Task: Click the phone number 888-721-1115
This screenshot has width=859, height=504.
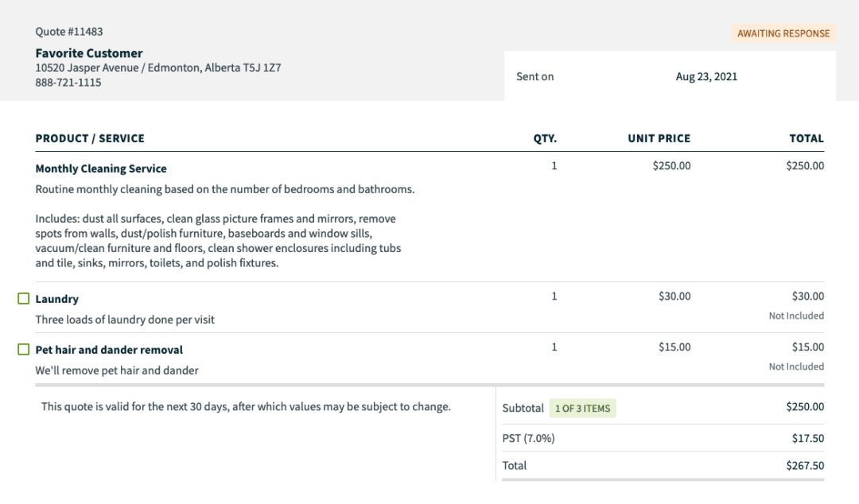Action: (x=68, y=82)
